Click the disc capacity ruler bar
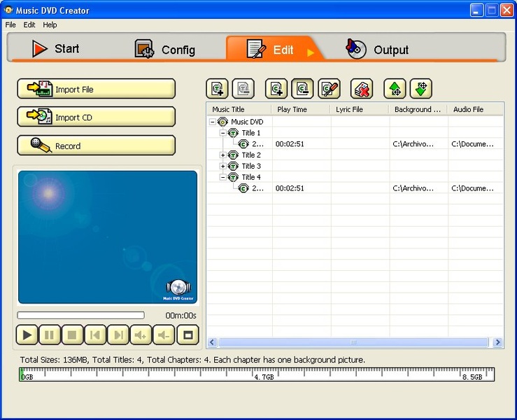517x420 pixels. point(257,374)
